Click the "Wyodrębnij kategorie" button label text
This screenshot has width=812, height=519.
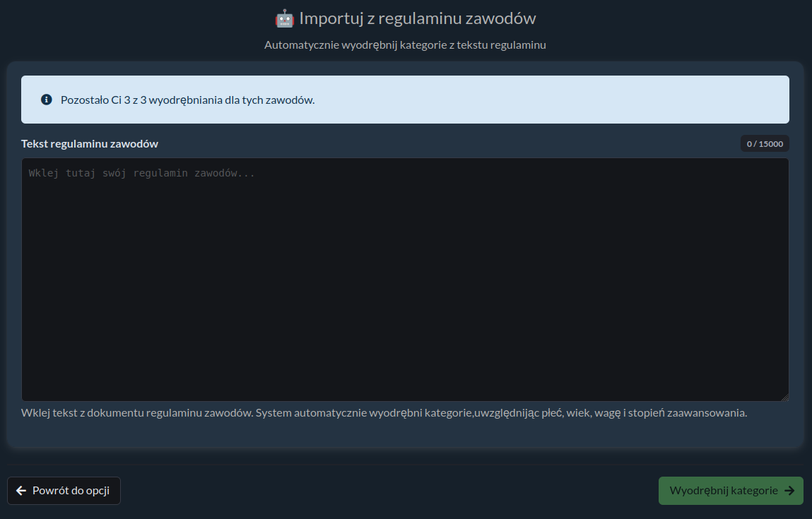tap(723, 491)
